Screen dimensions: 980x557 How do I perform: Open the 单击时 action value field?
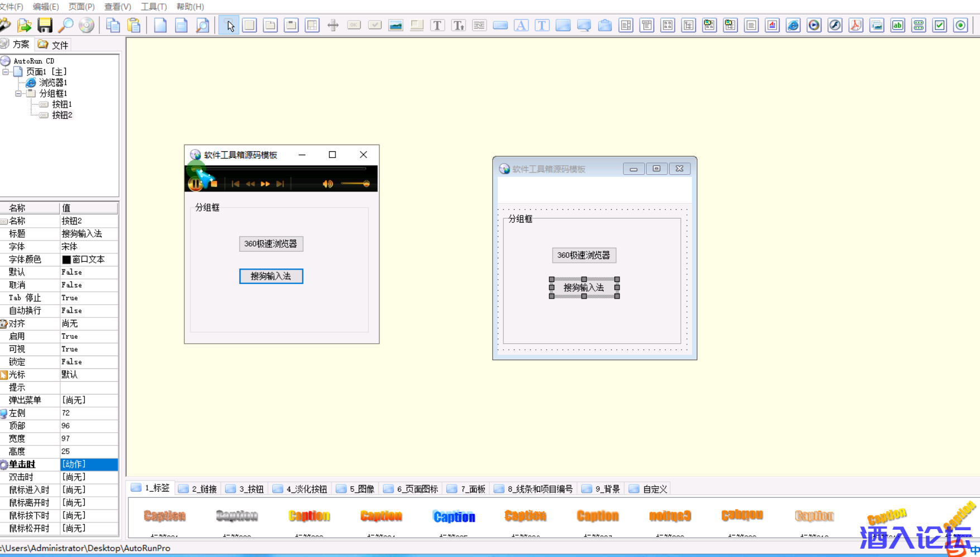(88, 464)
